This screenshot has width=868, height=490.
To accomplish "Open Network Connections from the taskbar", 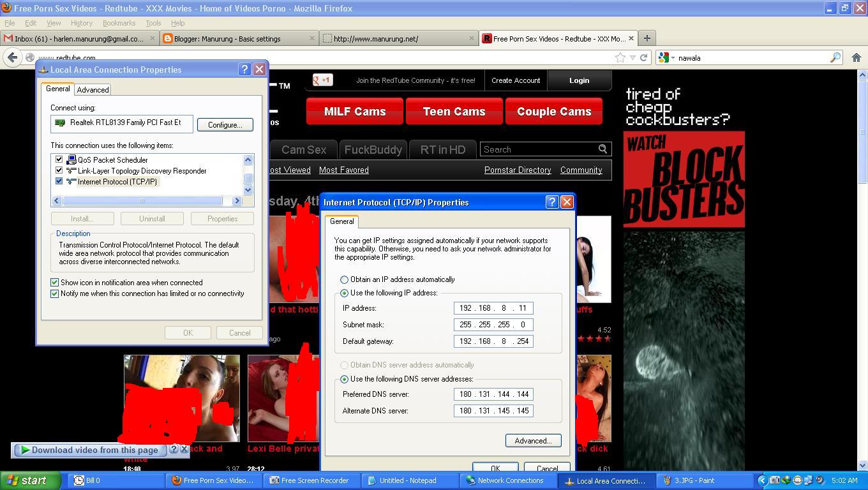I will point(509,480).
